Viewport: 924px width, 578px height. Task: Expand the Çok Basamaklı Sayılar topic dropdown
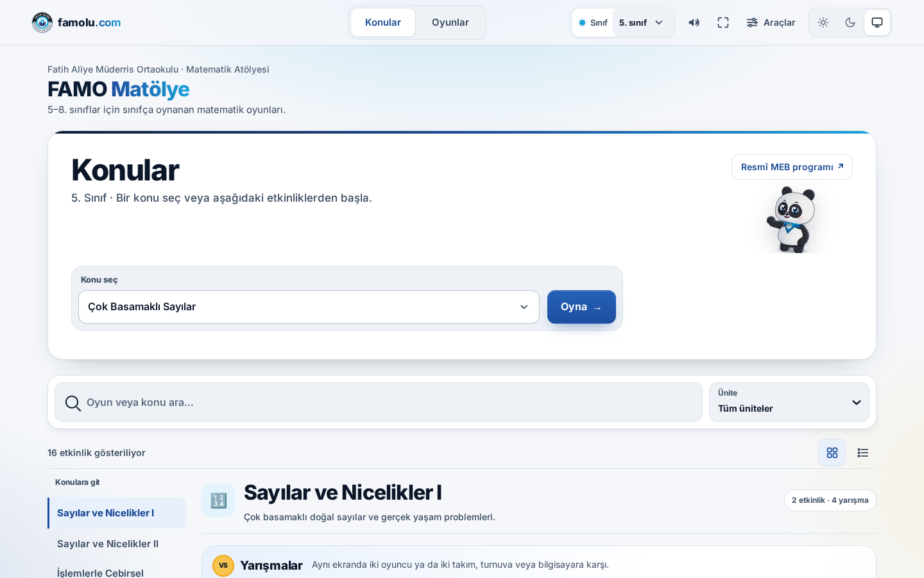[309, 307]
